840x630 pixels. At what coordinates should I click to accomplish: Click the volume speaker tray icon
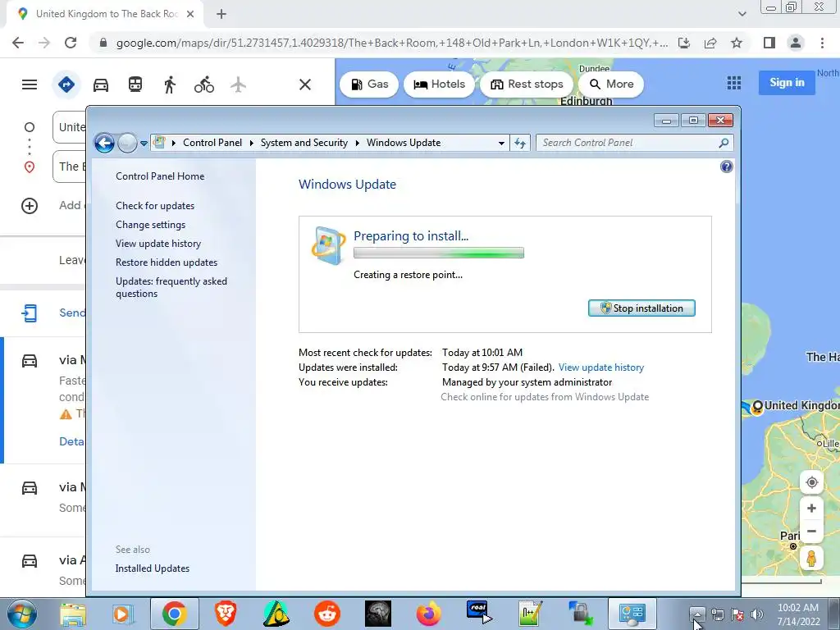point(757,615)
